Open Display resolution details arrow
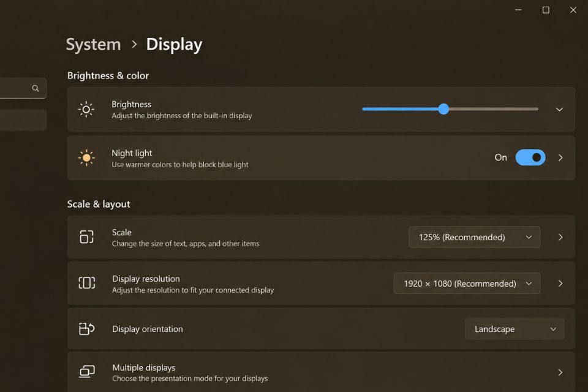 (560, 284)
